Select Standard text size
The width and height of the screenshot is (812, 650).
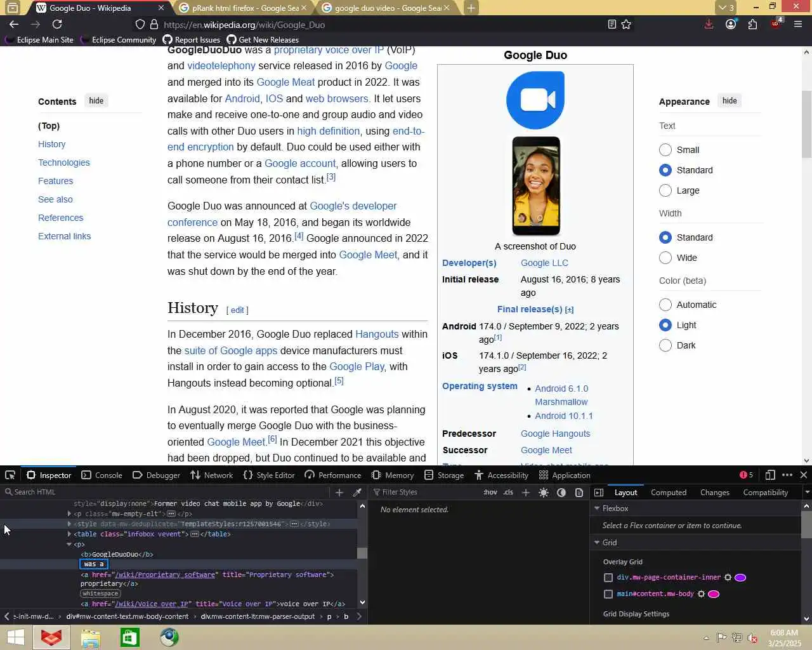click(665, 170)
